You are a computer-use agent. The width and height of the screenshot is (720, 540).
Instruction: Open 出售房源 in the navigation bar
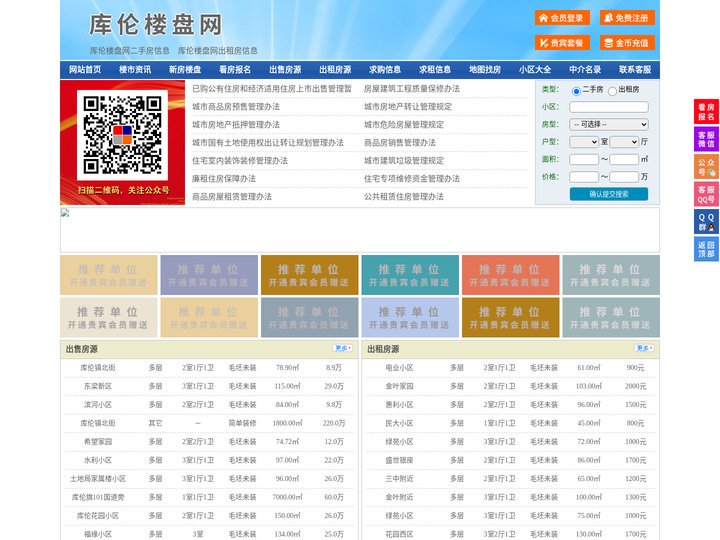click(285, 70)
